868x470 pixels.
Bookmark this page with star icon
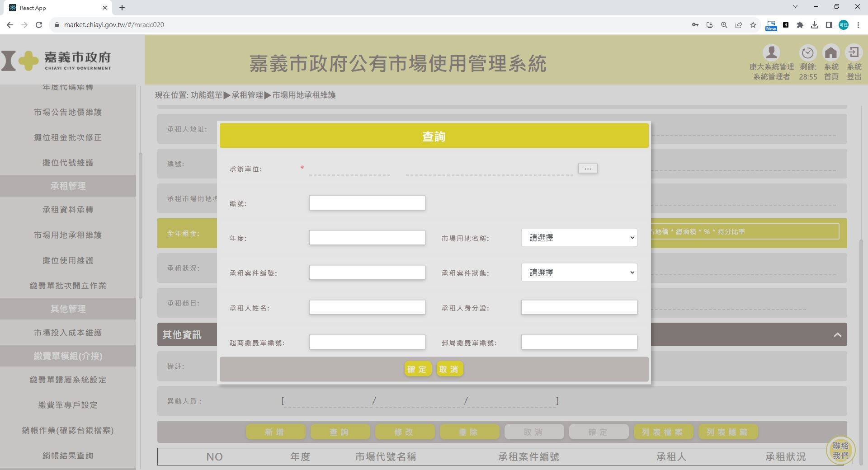(753, 25)
